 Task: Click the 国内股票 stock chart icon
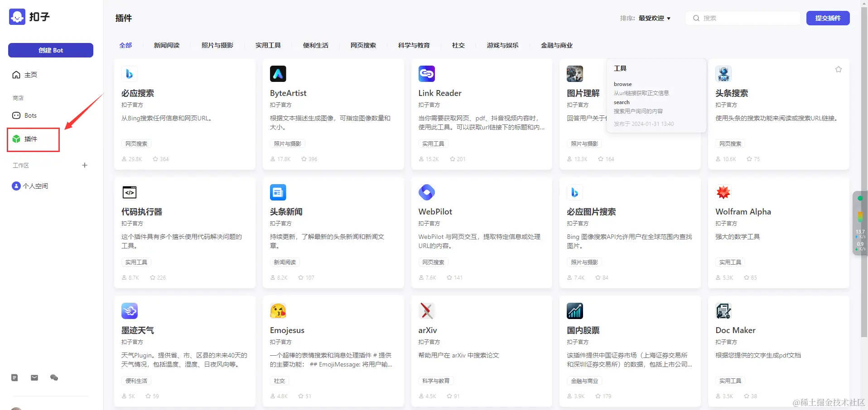[575, 311]
